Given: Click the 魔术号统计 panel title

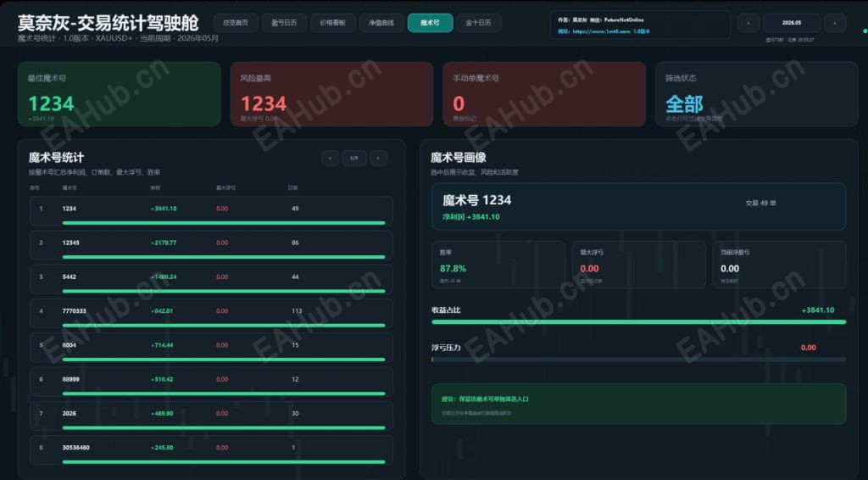Looking at the screenshot, I should point(56,158).
